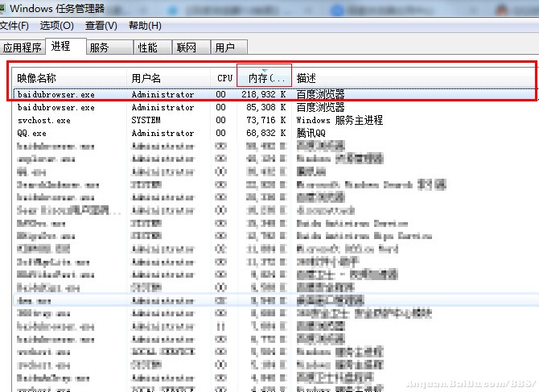Image resolution: width=539 pixels, height=392 pixels.
Task: Sort by the 描述 column header
Action: point(414,78)
